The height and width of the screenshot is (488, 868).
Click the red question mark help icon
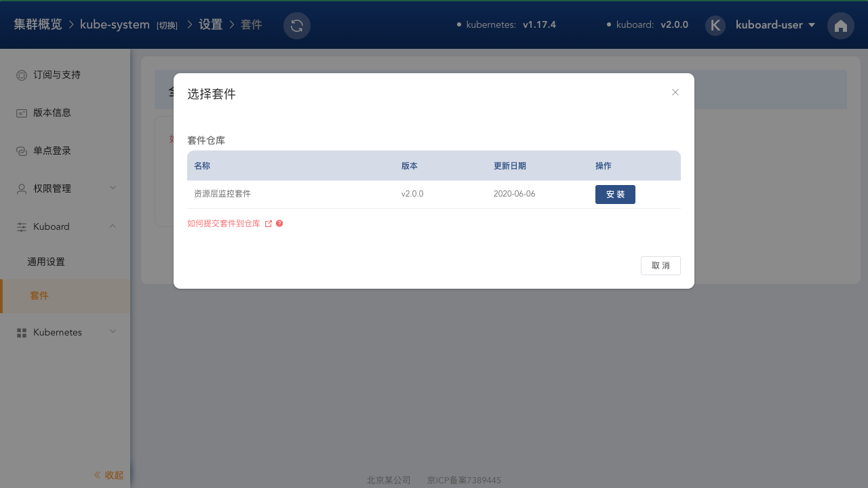[x=279, y=224]
